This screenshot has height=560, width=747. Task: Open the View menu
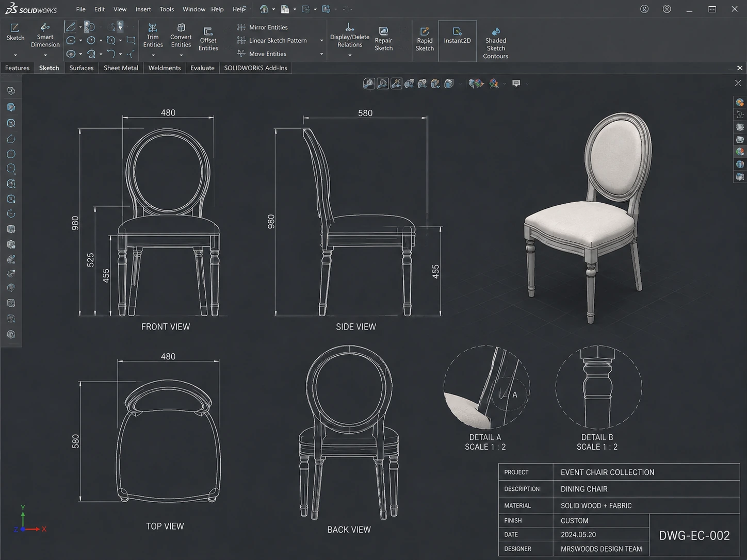[120, 9]
